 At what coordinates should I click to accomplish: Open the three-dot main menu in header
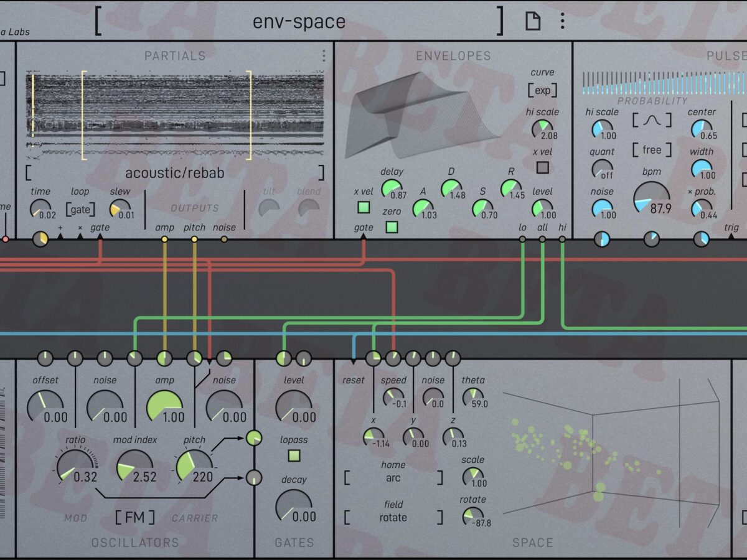(x=562, y=22)
